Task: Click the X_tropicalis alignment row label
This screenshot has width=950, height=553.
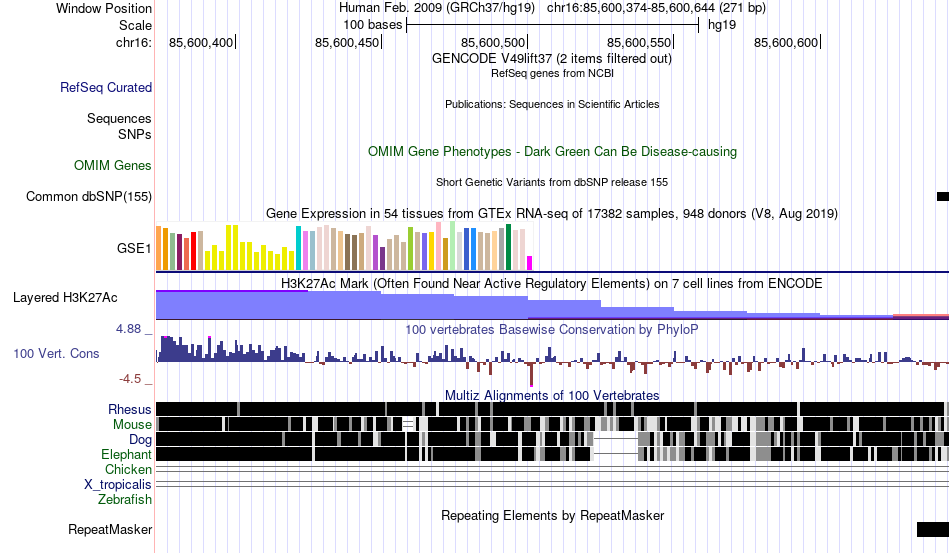Action: click(118, 485)
